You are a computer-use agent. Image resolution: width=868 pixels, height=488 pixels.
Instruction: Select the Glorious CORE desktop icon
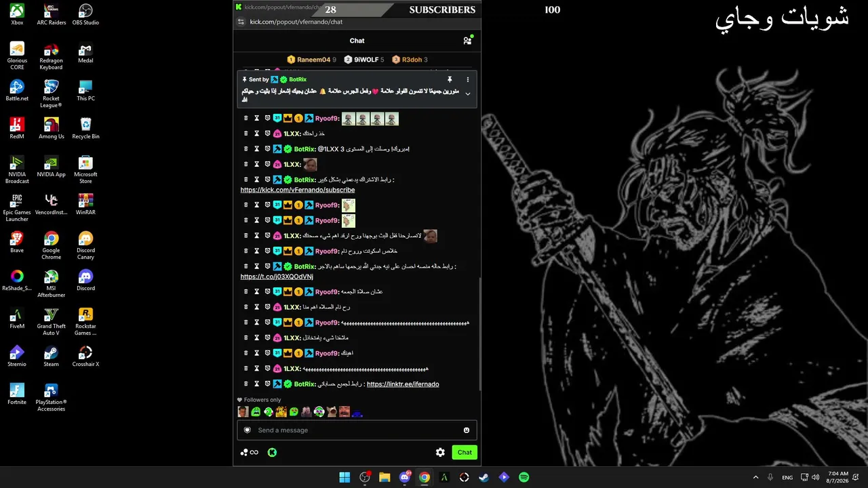[x=17, y=56]
